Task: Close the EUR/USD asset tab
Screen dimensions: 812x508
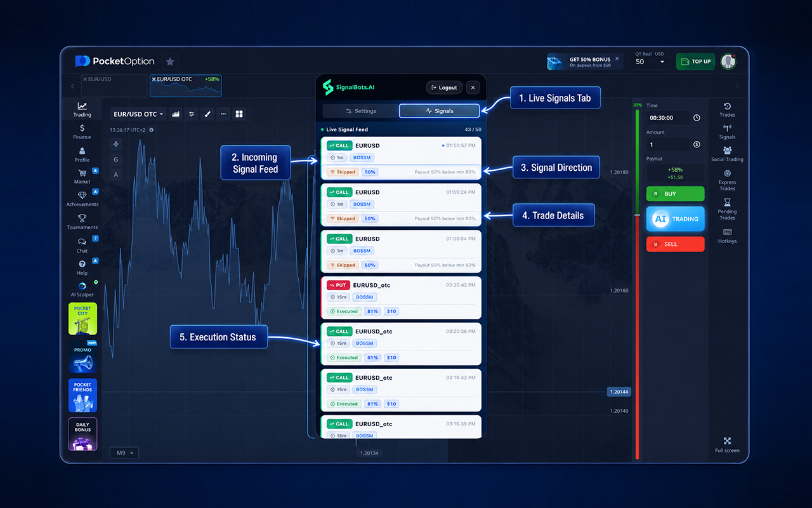Action: [x=84, y=79]
